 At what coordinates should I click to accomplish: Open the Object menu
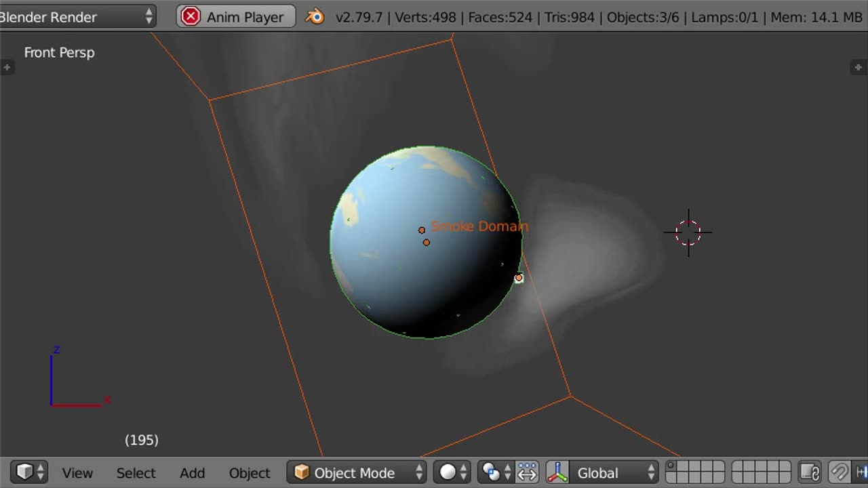click(250, 472)
